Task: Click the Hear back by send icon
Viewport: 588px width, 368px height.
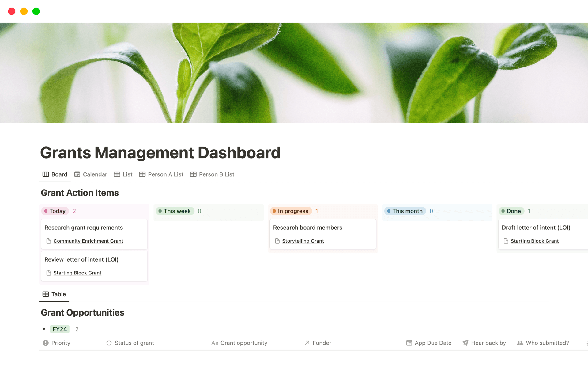Action: (466, 343)
